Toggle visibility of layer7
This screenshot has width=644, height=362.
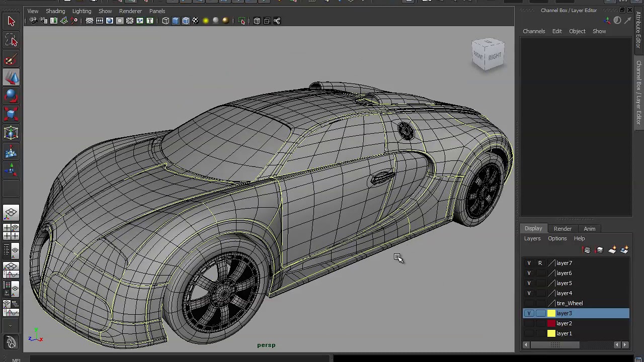529,263
